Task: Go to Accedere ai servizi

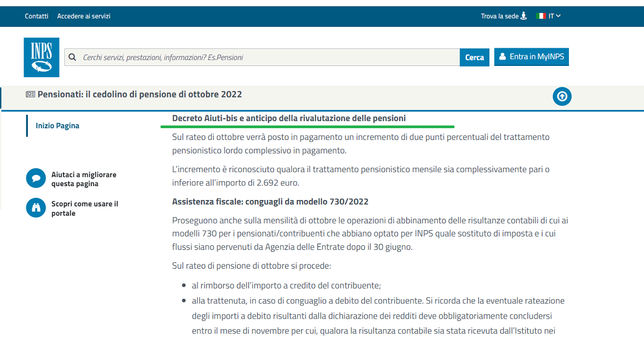Action: pos(84,16)
